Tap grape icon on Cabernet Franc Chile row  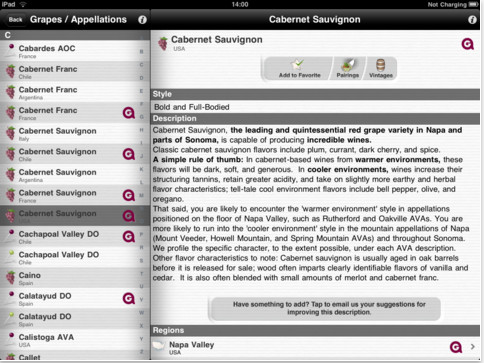(11, 71)
